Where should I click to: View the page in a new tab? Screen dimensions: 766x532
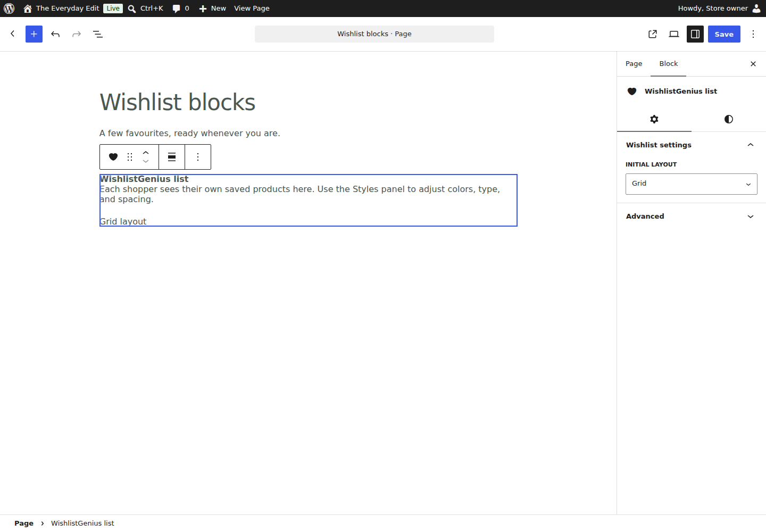point(653,34)
